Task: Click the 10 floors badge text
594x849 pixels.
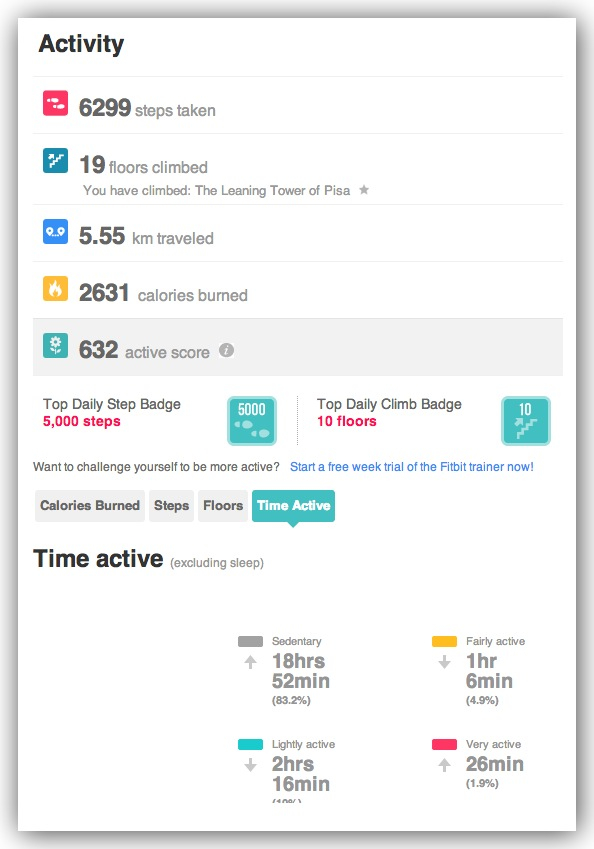Action: (x=347, y=421)
